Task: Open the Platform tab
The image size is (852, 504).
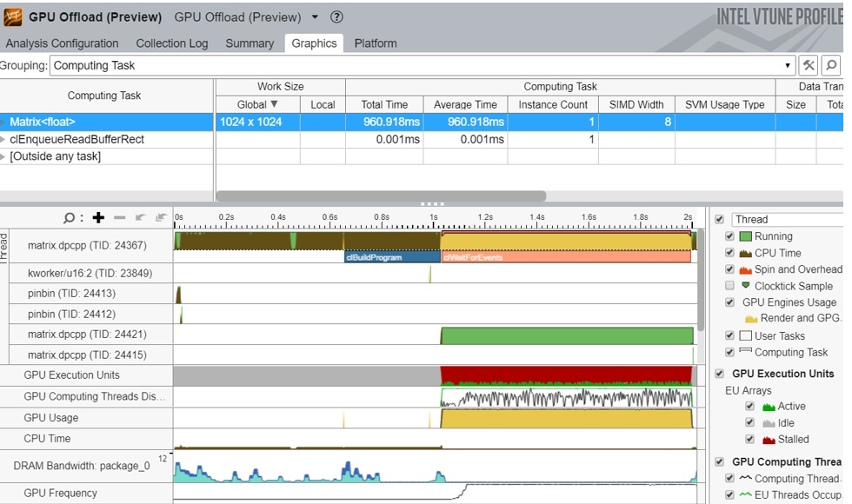Action: coord(376,43)
